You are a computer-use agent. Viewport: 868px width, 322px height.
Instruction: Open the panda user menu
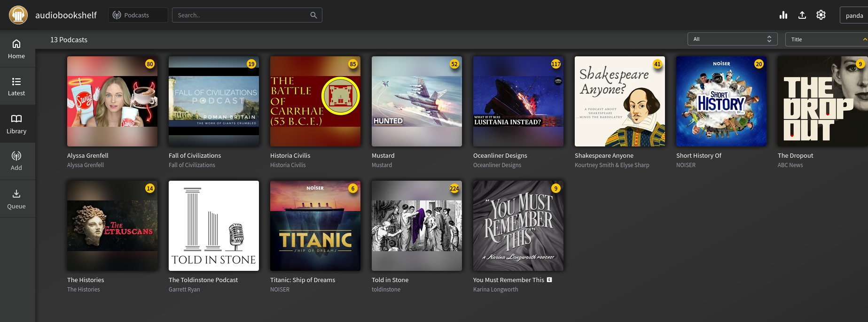pos(854,15)
